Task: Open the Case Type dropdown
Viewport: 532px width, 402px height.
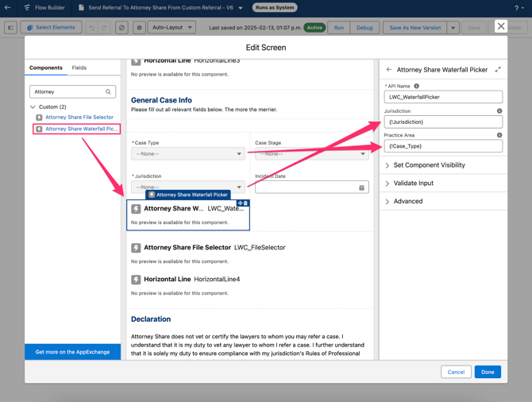Action: click(187, 154)
